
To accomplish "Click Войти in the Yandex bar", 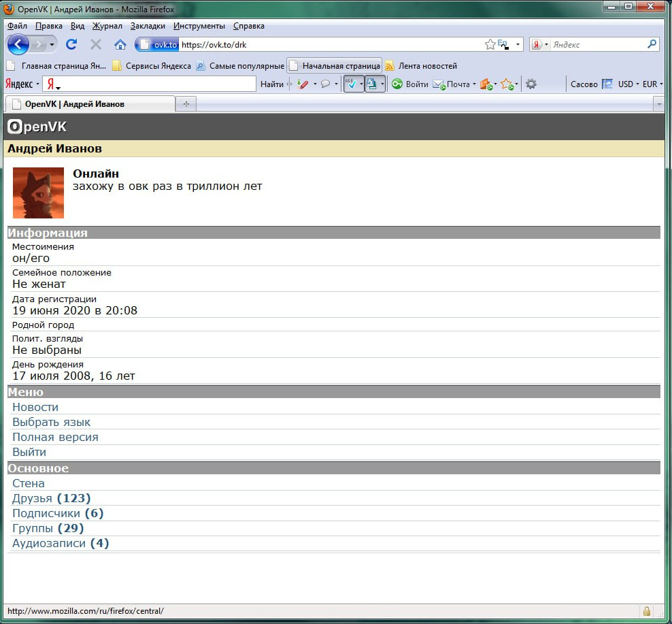I will coord(417,84).
